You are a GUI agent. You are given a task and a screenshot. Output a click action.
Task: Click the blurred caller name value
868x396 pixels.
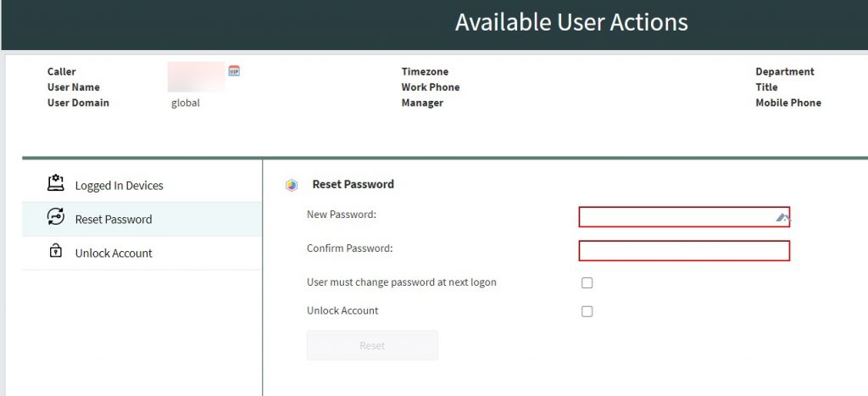pyautogui.click(x=197, y=77)
